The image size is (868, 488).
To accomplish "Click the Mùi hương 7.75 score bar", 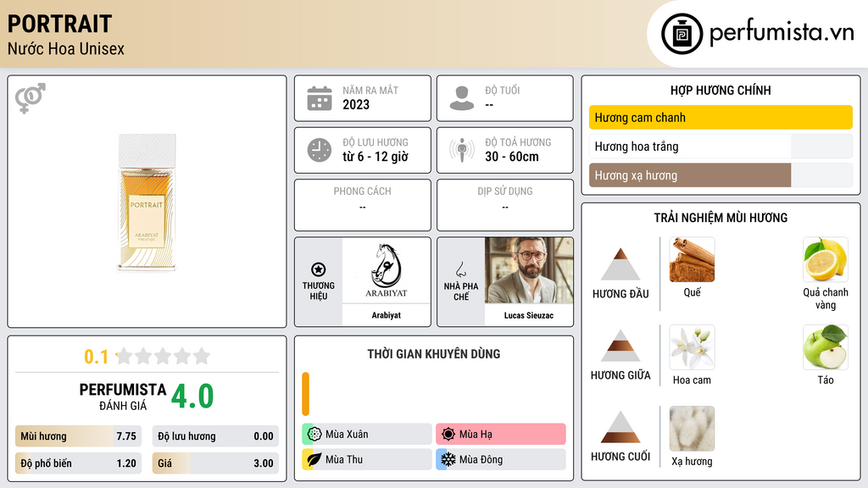I will click(78, 436).
